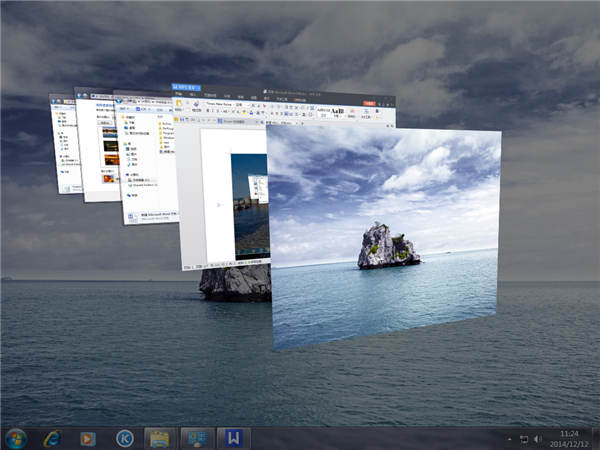Click the AaBl style preview in Writer ribbon
600x450 pixels.
click(338, 111)
